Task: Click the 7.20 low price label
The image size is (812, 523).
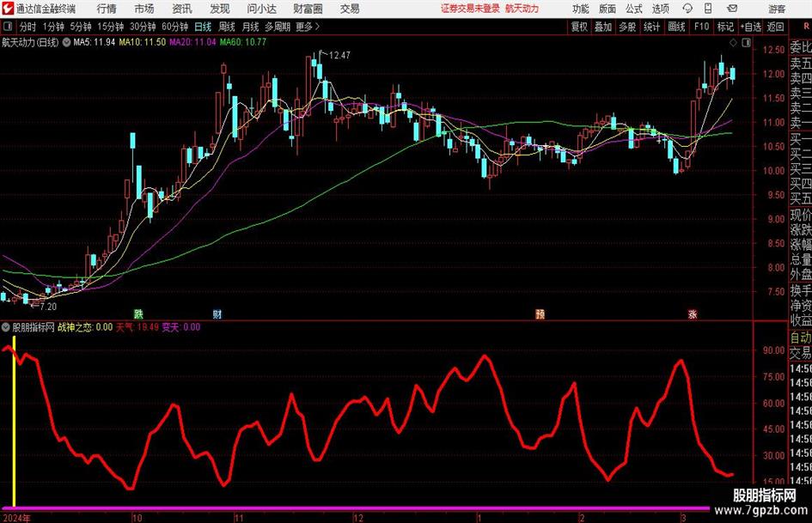Action: (48, 307)
